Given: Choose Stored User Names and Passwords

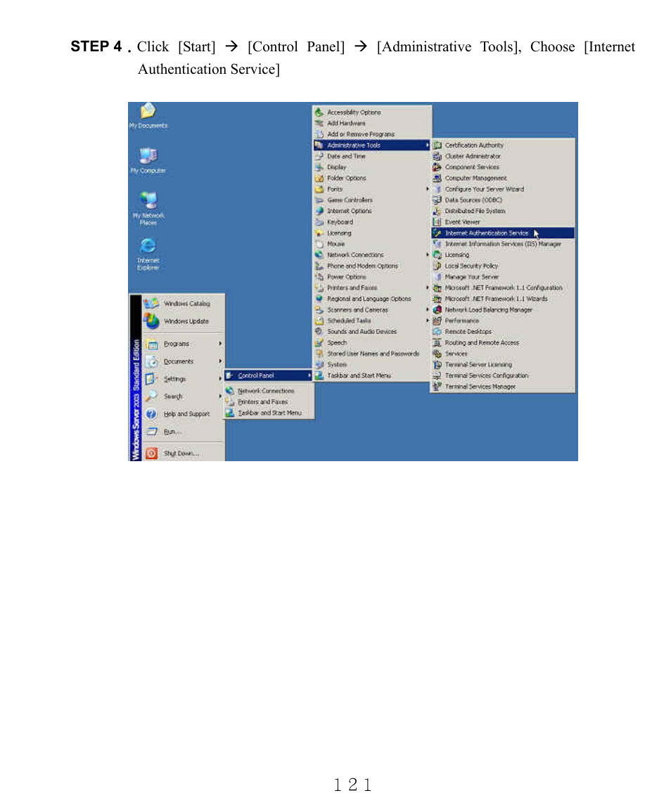Looking at the screenshot, I should [x=373, y=354].
